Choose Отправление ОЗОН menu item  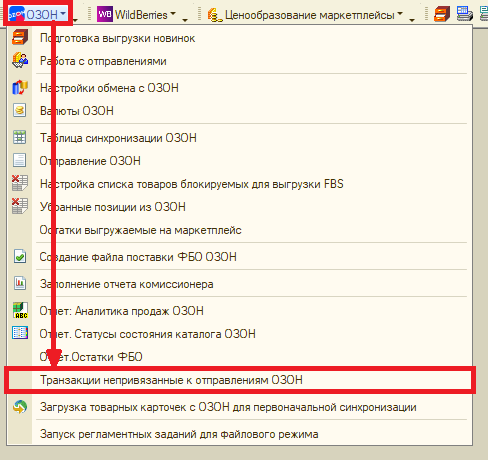pyautogui.click(x=90, y=161)
